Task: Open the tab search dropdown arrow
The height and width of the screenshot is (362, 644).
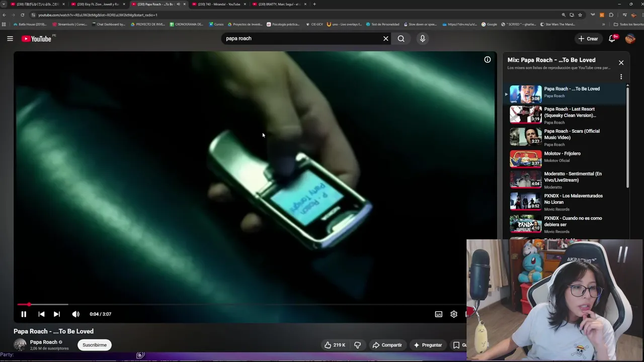Action: coord(4,4)
